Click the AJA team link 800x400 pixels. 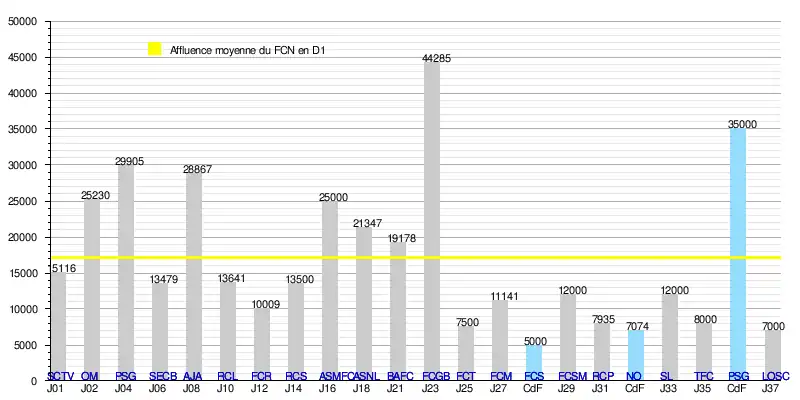coord(193,376)
